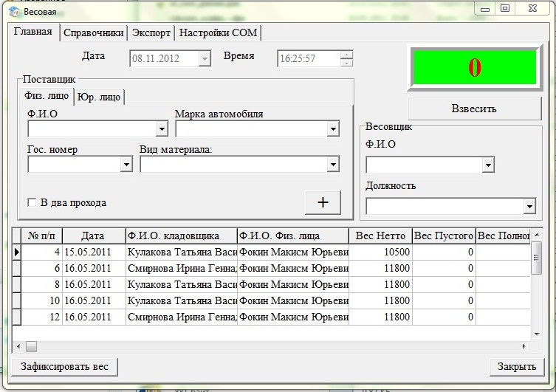Open the Экспорт tab
This screenshot has width=556, height=392.
pos(152,33)
